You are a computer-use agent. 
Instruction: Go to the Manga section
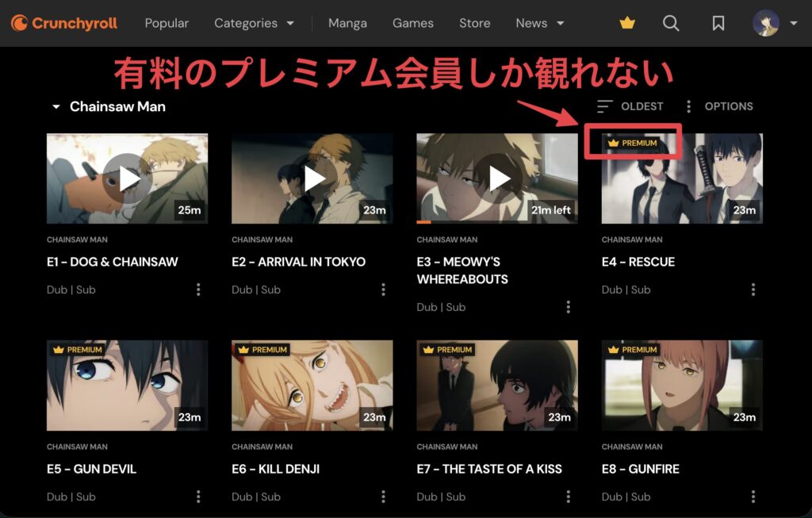(x=347, y=23)
